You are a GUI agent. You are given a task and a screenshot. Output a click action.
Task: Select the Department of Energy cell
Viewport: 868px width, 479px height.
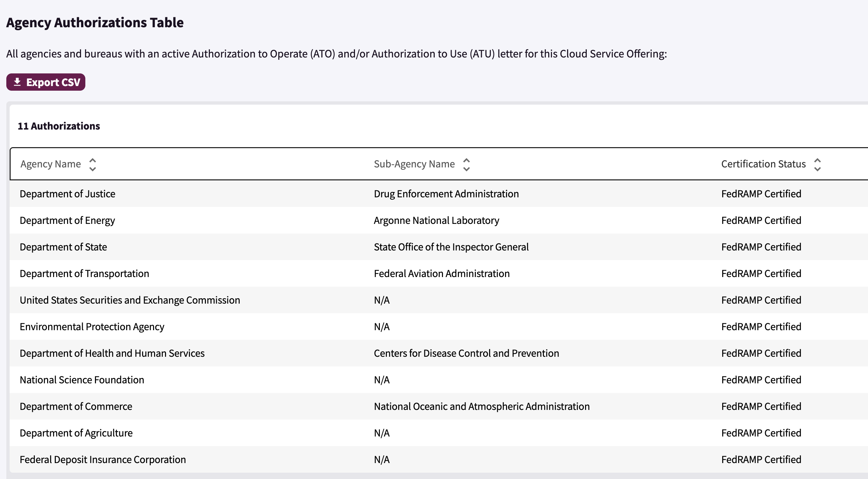[x=67, y=221]
